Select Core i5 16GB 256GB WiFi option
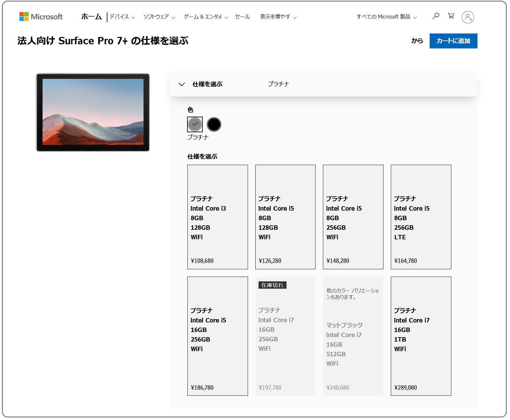 [x=217, y=336]
